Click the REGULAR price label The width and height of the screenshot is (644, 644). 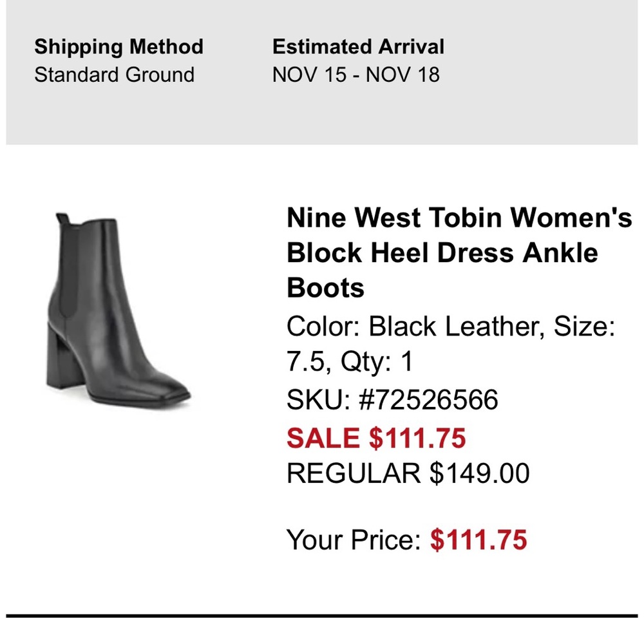coord(353,474)
